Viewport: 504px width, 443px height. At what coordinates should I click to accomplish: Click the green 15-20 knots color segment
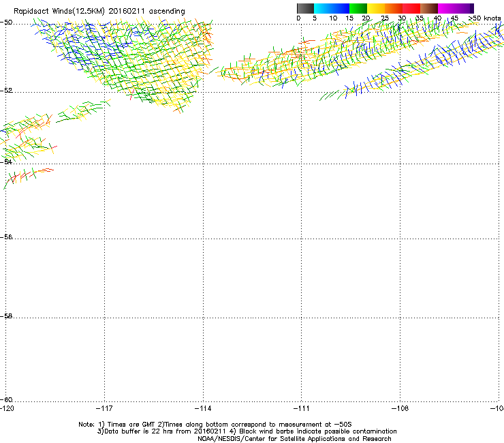(358, 8)
